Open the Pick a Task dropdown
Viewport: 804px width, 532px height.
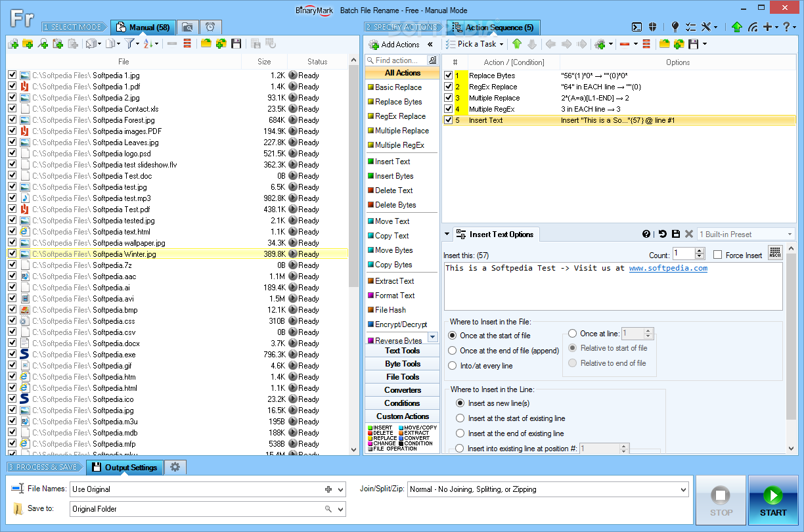(474, 44)
